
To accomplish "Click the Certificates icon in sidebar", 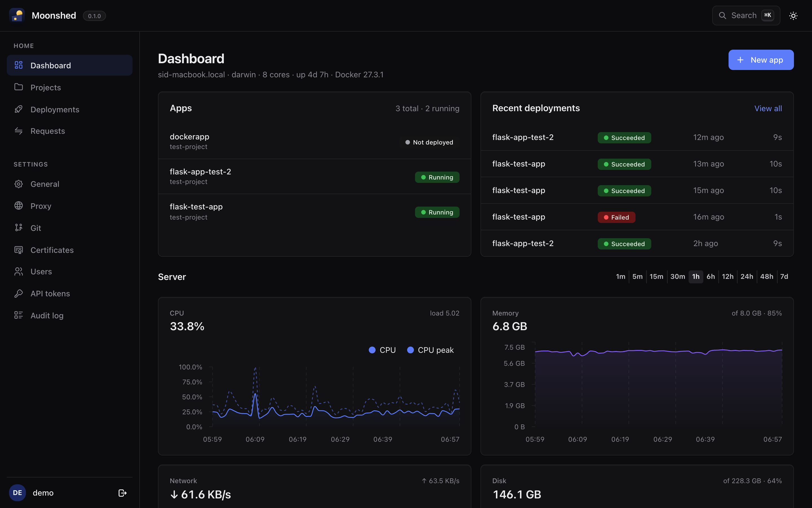I will [19, 250].
